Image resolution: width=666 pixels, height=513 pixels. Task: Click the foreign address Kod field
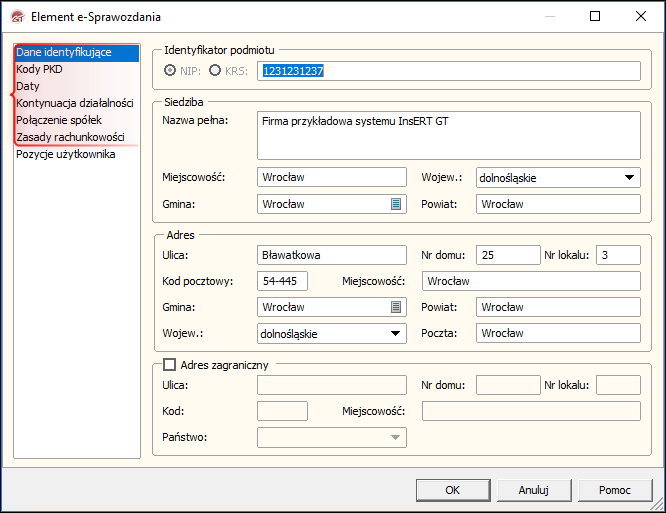tap(282, 411)
